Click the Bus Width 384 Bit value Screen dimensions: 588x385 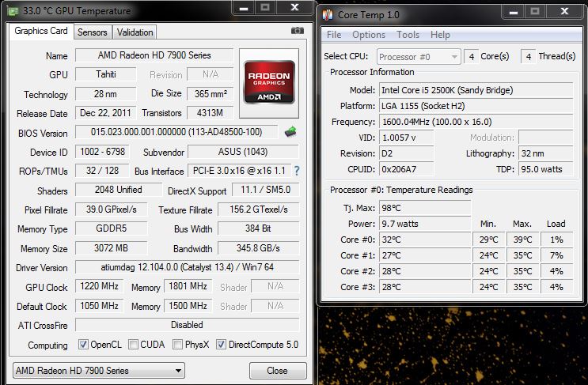click(258, 228)
